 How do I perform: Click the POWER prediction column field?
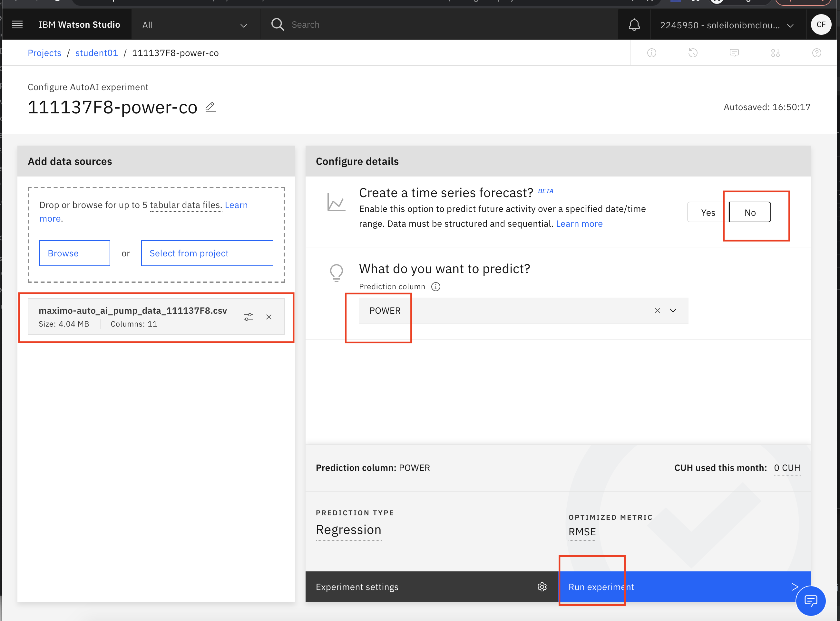523,310
